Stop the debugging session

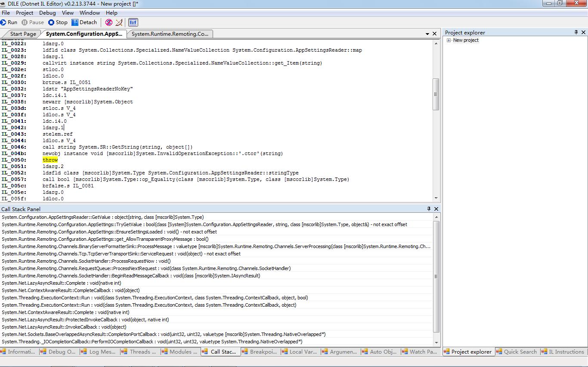(x=58, y=22)
